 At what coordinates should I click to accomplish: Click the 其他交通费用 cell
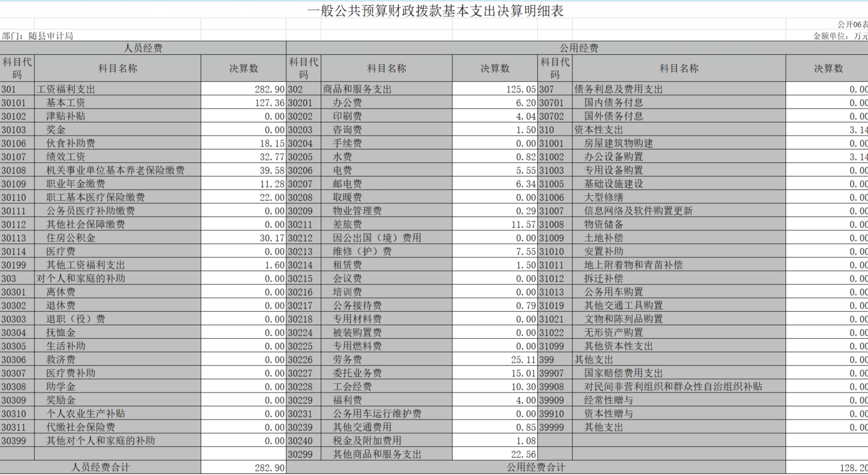[387, 427]
